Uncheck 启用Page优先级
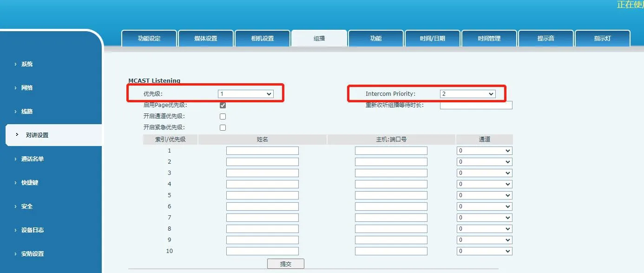Image resolution: width=644 pixels, height=273 pixels. pos(223,105)
